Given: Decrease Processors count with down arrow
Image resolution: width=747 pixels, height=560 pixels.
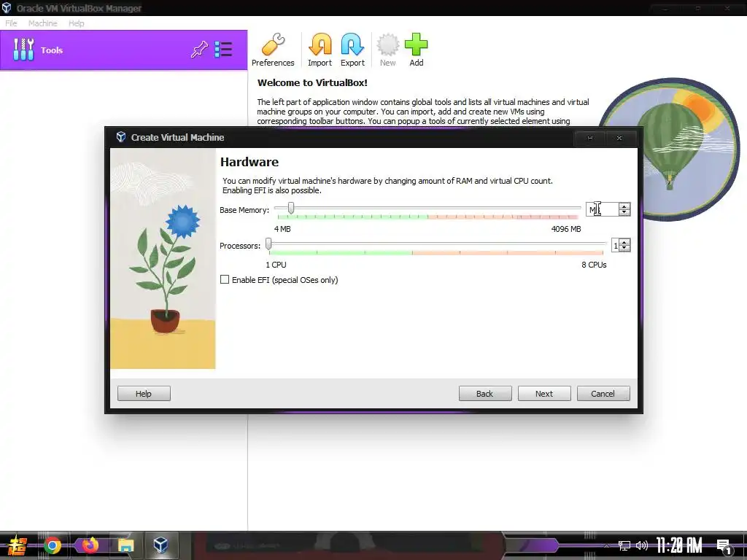Looking at the screenshot, I should point(624,248).
